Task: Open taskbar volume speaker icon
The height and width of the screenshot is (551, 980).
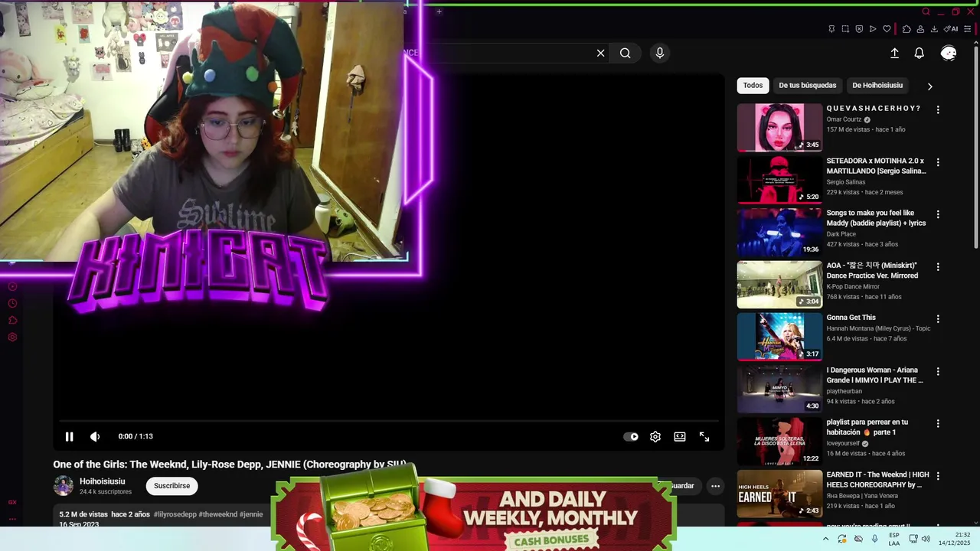Action: tap(926, 539)
